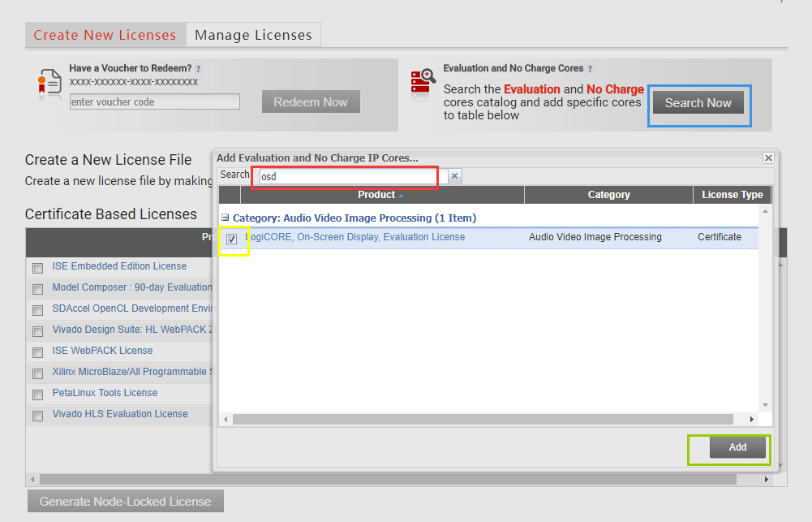Clear the search field with the X icon
The height and width of the screenshot is (522, 812).
coord(455,175)
